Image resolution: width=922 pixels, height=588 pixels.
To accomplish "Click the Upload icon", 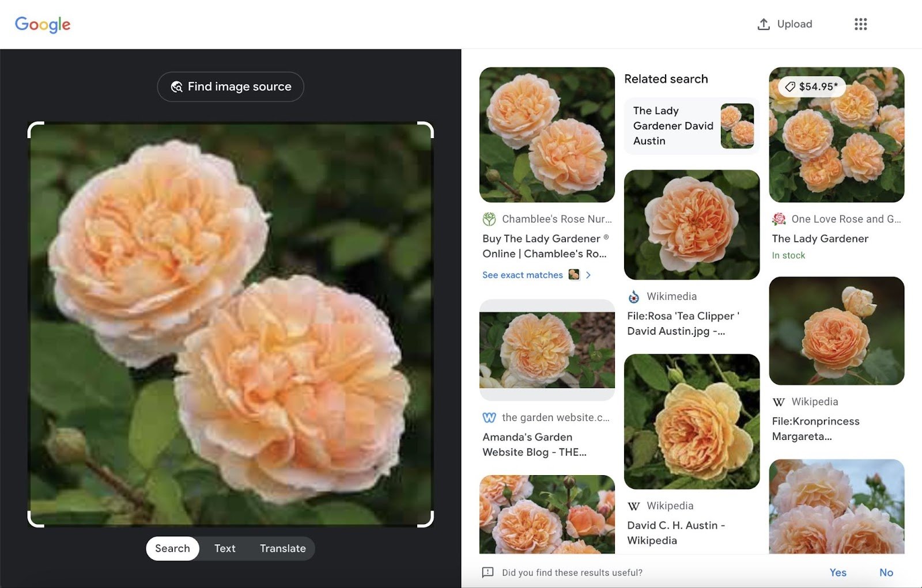I will (764, 24).
